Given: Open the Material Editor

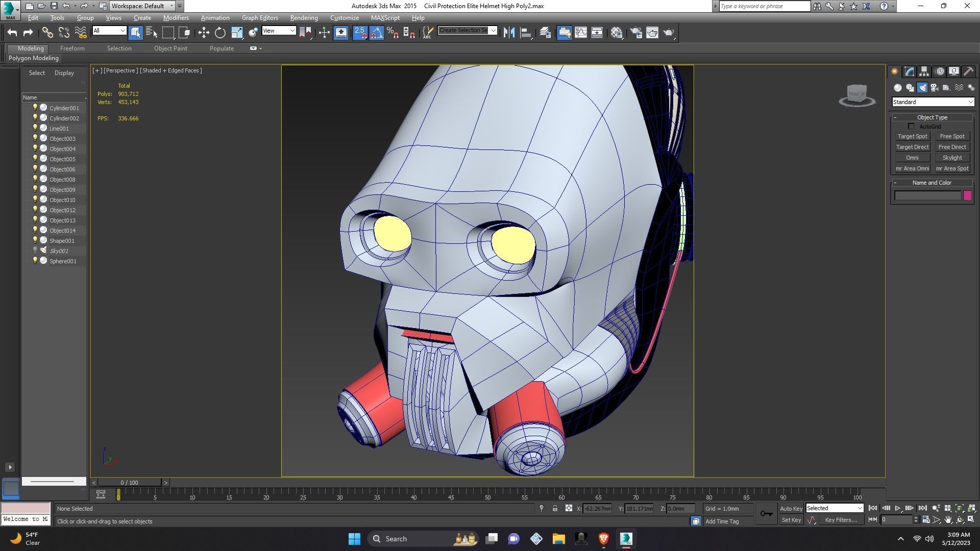Looking at the screenshot, I should (617, 33).
